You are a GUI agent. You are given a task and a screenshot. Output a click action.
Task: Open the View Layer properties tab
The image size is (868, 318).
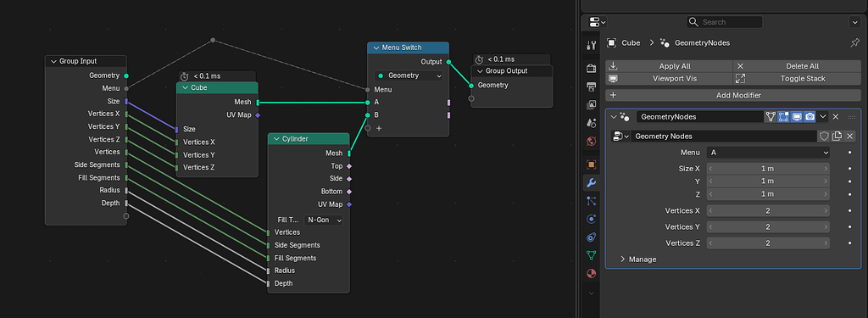[591, 104]
